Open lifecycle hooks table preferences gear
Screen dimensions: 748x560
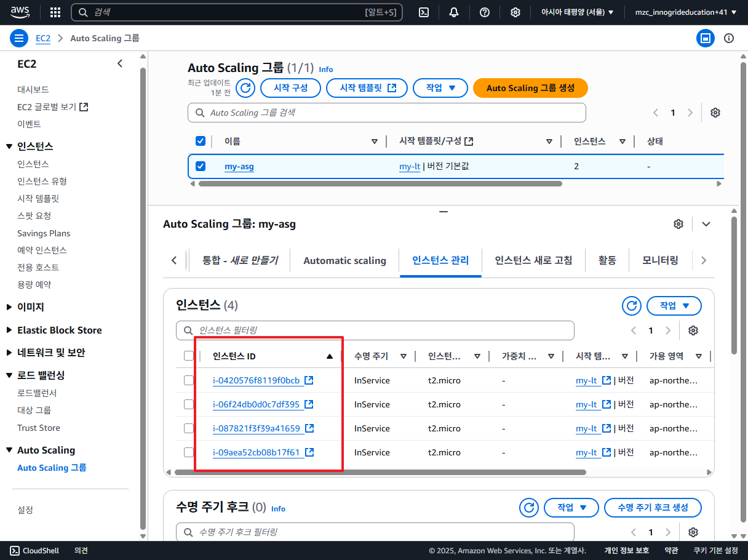693,532
